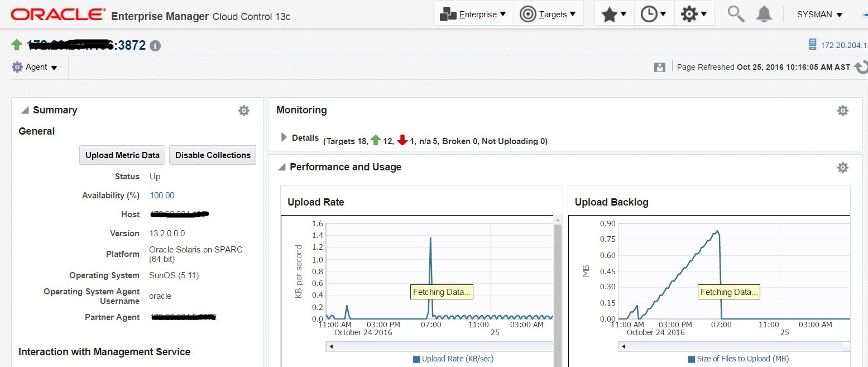Click the Agent gear icon
The height and width of the screenshot is (367, 868).
(17, 67)
